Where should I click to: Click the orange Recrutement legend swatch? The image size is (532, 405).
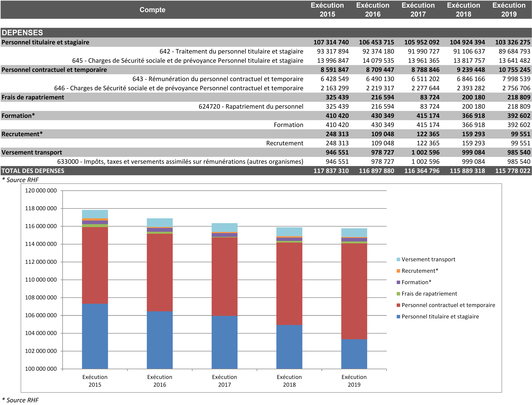point(398,271)
